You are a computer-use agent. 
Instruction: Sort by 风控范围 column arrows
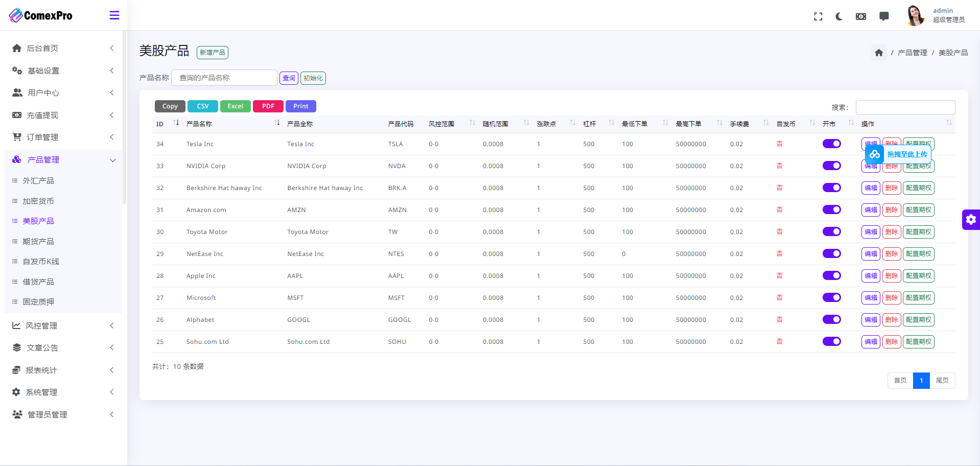pyautogui.click(x=472, y=123)
